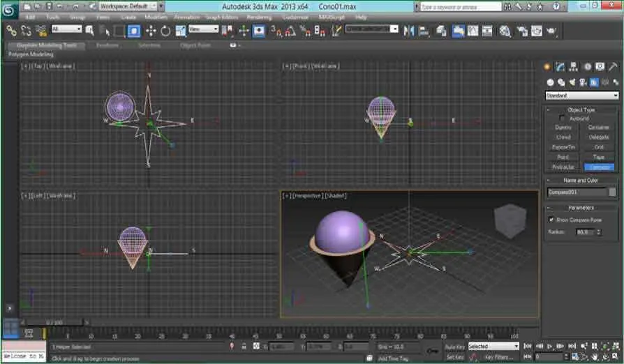624x364 pixels.
Task: Toggle the Angle Snap icon
Action: tap(290, 31)
